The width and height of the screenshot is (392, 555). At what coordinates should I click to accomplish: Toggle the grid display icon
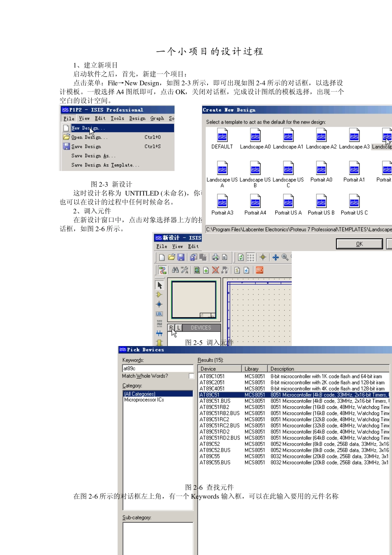point(250,257)
